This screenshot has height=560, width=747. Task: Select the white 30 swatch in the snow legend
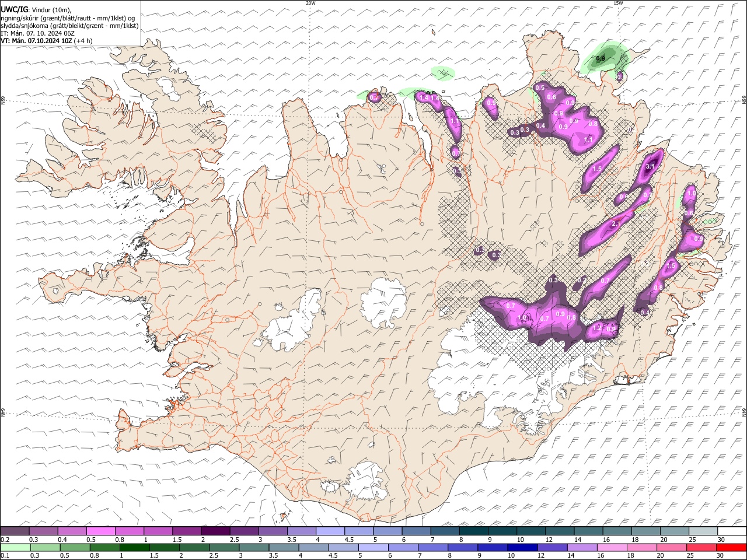click(732, 531)
